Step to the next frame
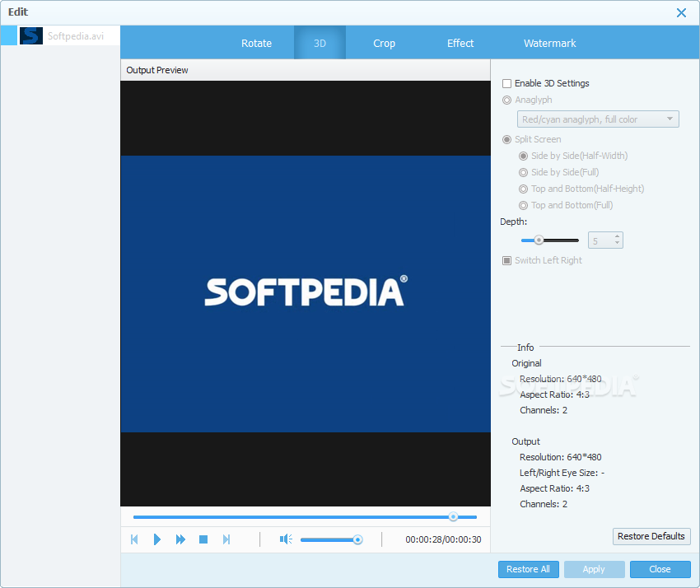The width and height of the screenshot is (700, 588). 226,539
